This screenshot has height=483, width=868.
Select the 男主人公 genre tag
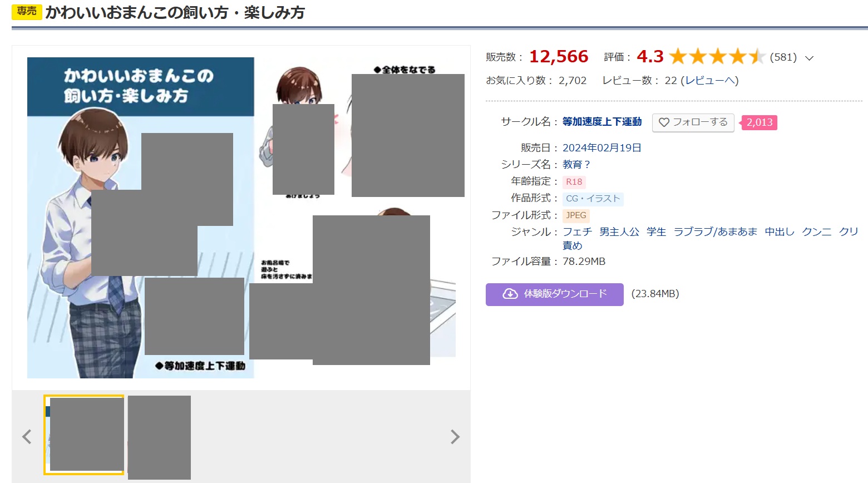point(619,232)
